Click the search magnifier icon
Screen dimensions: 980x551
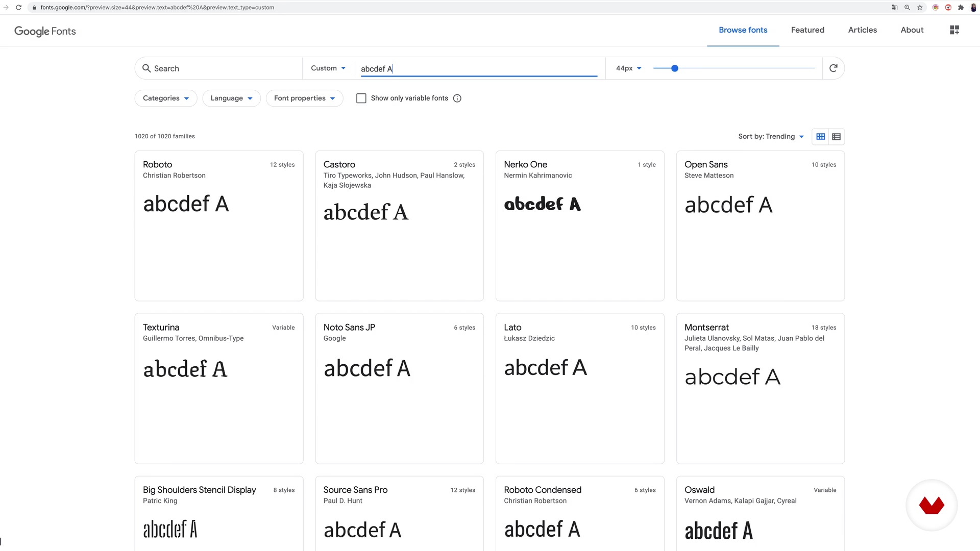coord(146,68)
